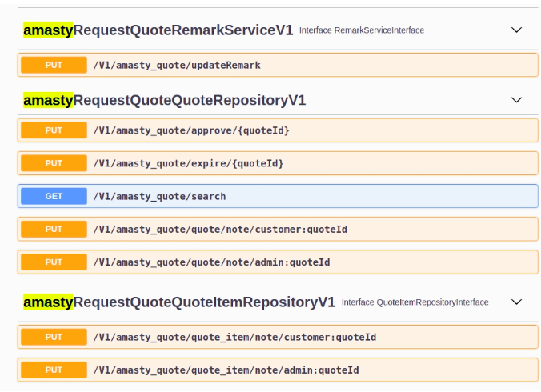Click PUT badge for quote_item/note/admin:quoteId
The width and height of the screenshot is (541, 392).
[x=54, y=370]
